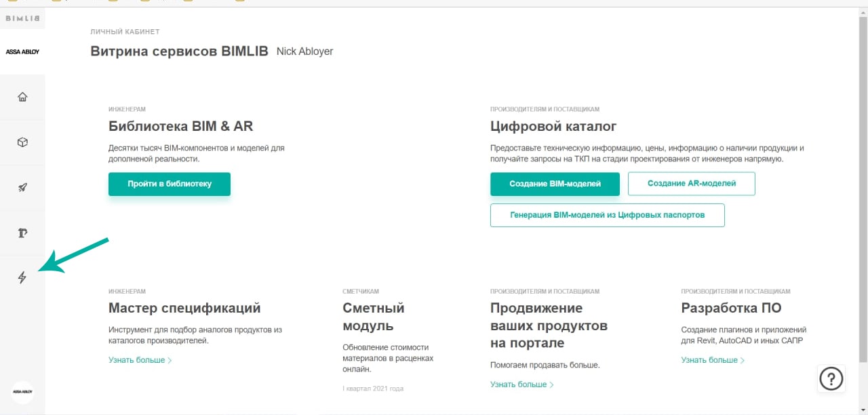Open the home icon in sidebar
Image resolution: width=868 pixels, height=415 pixels.
[22, 97]
